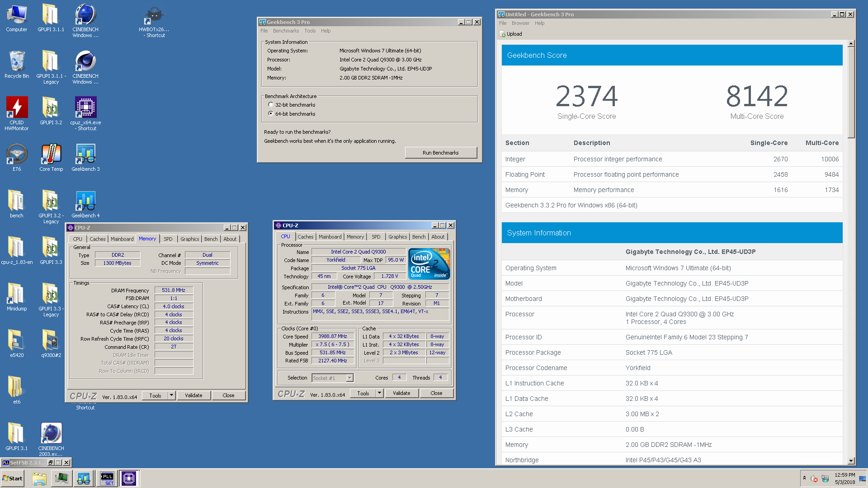Click scrollbar down arrow in Geekbench results
The image size is (868, 488).
point(851,461)
